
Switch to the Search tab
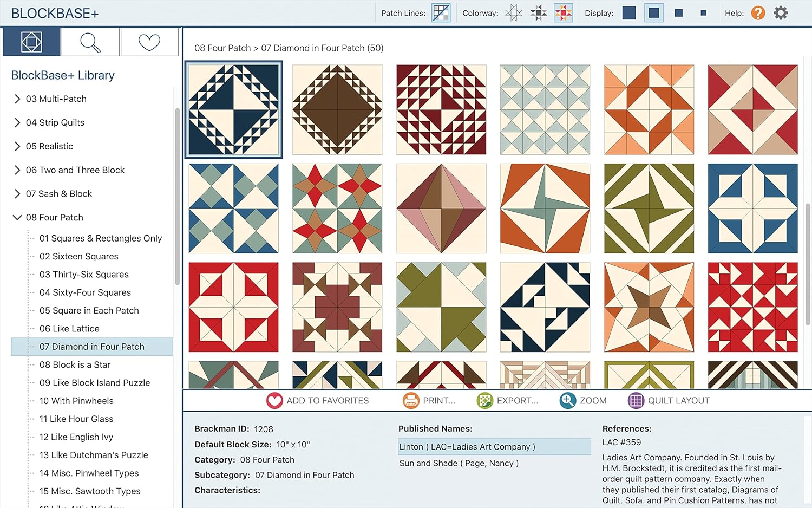pyautogui.click(x=90, y=42)
